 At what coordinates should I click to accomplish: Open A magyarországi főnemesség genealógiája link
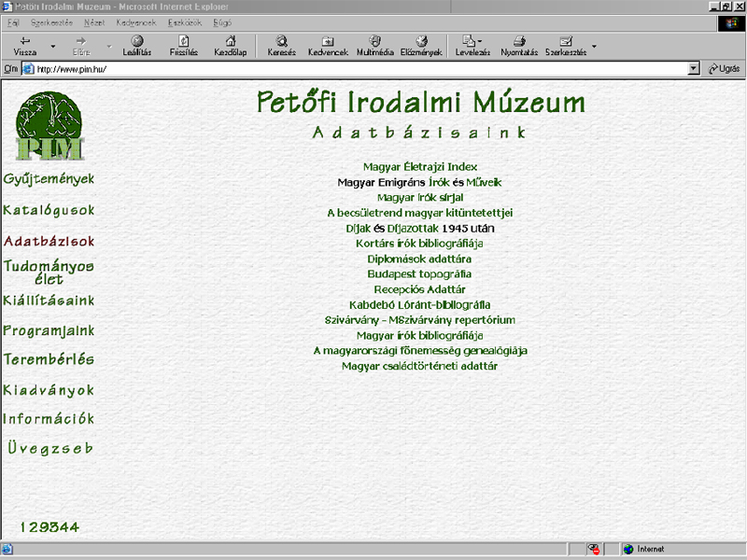420,351
